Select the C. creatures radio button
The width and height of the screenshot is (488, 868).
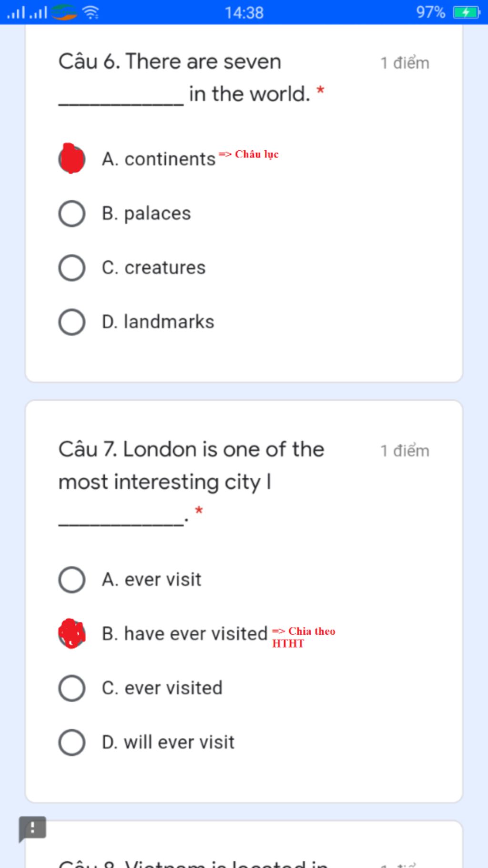[x=72, y=268]
